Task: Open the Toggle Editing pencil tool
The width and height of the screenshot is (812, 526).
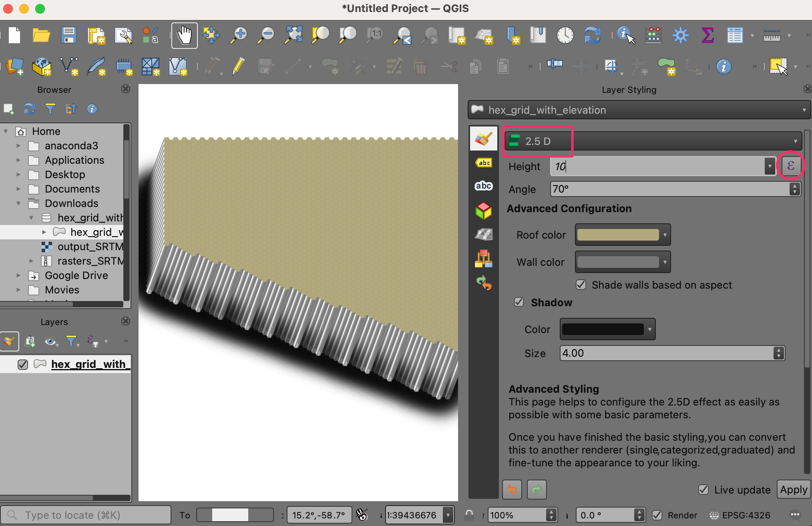Action: pyautogui.click(x=238, y=66)
